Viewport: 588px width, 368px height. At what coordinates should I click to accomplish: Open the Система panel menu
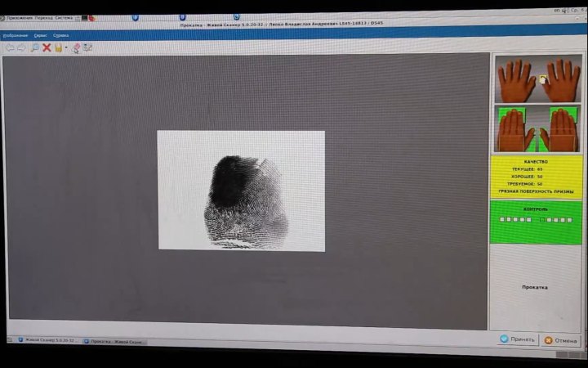[x=64, y=17]
